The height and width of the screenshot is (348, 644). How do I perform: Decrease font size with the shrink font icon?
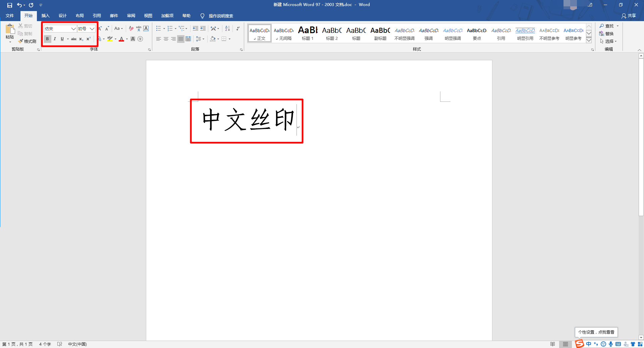click(107, 29)
